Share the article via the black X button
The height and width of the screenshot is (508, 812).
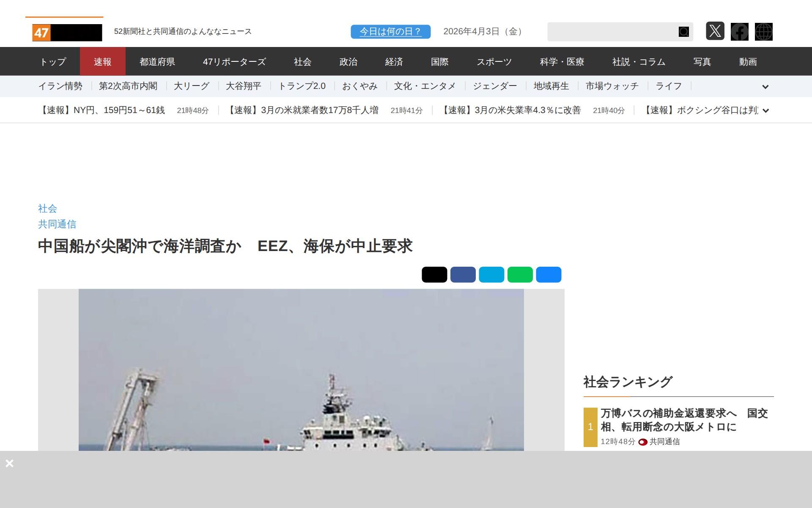434,275
